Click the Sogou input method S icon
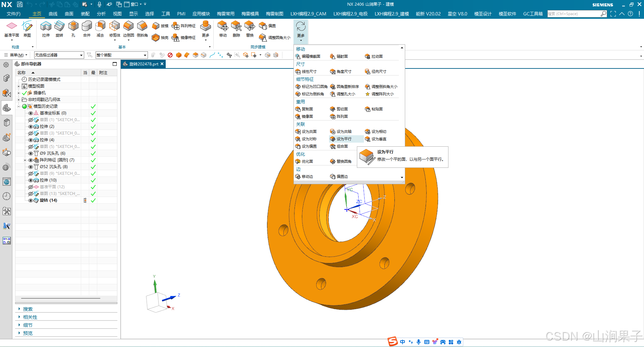Screen dimensions: 644x347 coord(393,342)
